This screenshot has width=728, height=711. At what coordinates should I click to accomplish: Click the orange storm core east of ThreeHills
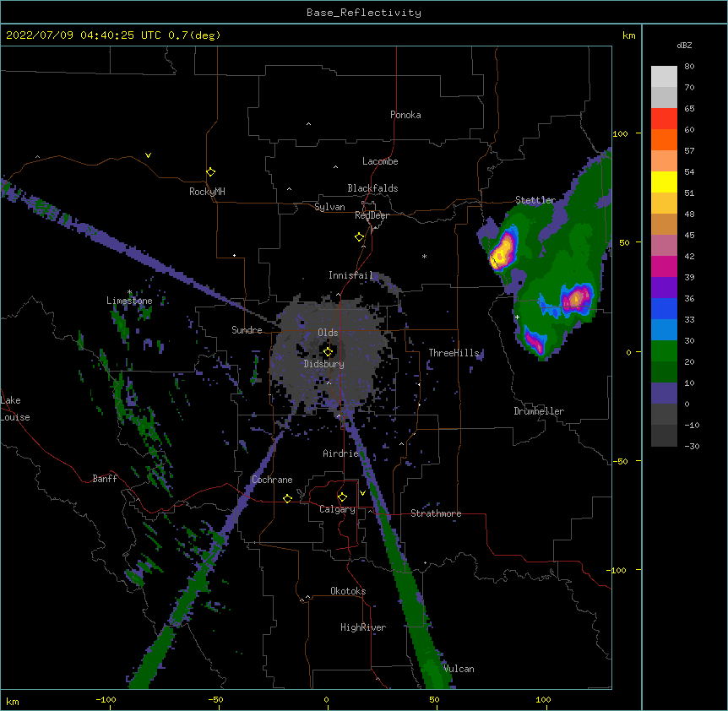pyautogui.click(x=576, y=298)
